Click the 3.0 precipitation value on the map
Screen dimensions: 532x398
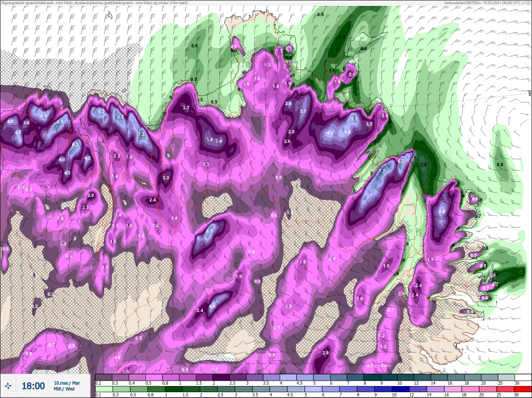(x=166, y=178)
